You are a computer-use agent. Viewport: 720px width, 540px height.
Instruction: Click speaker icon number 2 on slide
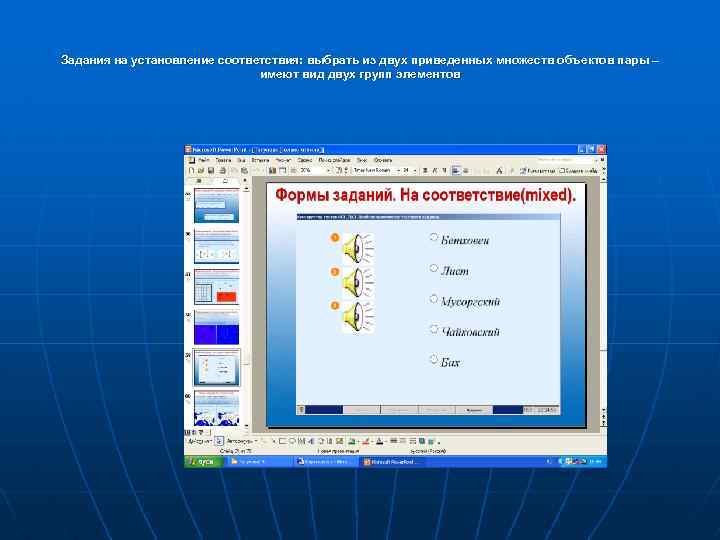[358, 282]
